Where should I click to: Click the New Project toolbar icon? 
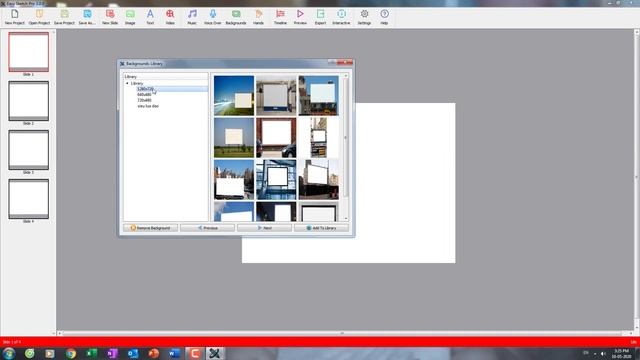point(15,17)
